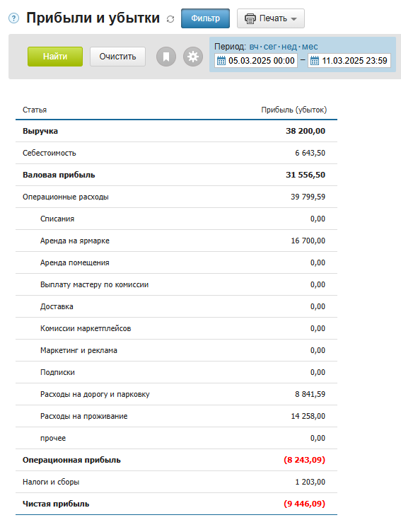Click the value 1 203,00

point(310,482)
